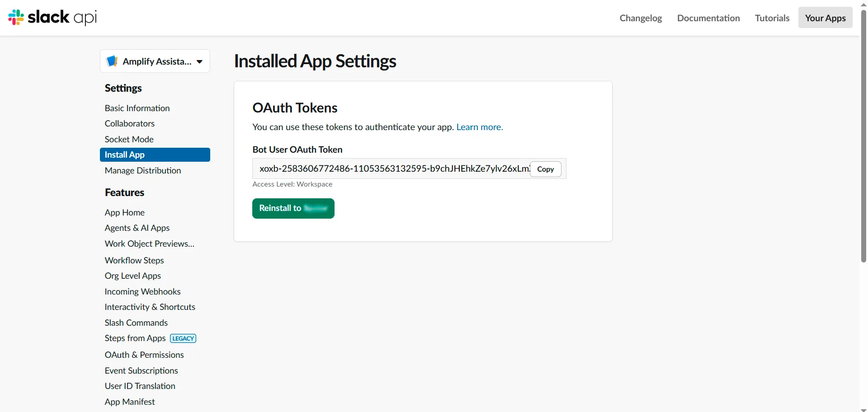Open User ID Translation settings
The image size is (868, 412).
(x=140, y=386)
